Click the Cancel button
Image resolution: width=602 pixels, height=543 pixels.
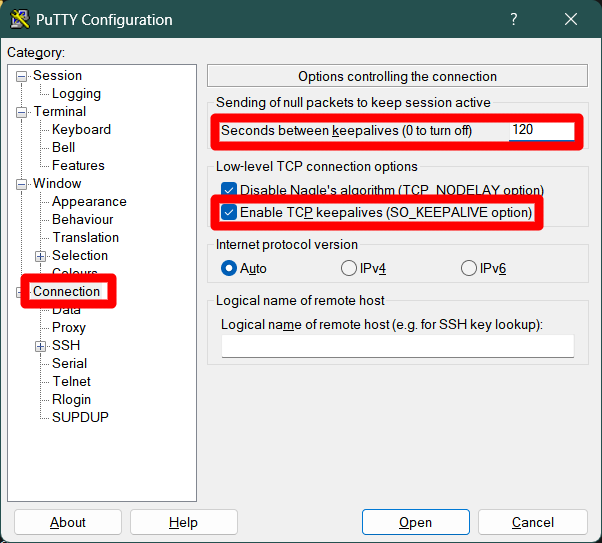click(x=533, y=522)
